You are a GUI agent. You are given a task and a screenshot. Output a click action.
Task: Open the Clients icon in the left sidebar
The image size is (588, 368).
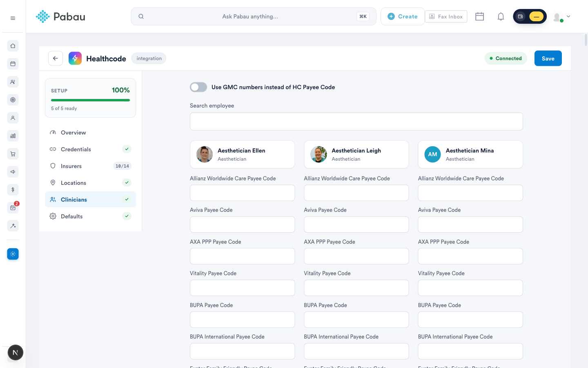coord(13,82)
